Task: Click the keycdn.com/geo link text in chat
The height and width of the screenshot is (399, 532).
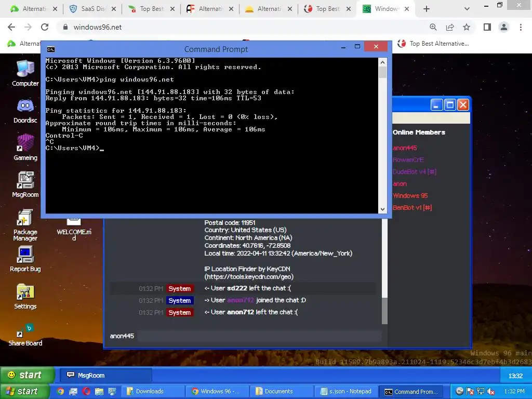Action: point(249,277)
